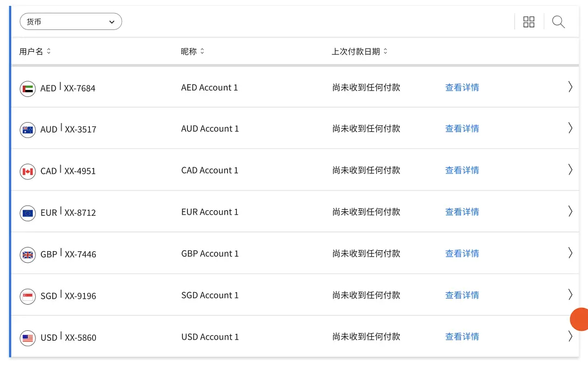Open 查看详情 link for USD account

(x=462, y=337)
